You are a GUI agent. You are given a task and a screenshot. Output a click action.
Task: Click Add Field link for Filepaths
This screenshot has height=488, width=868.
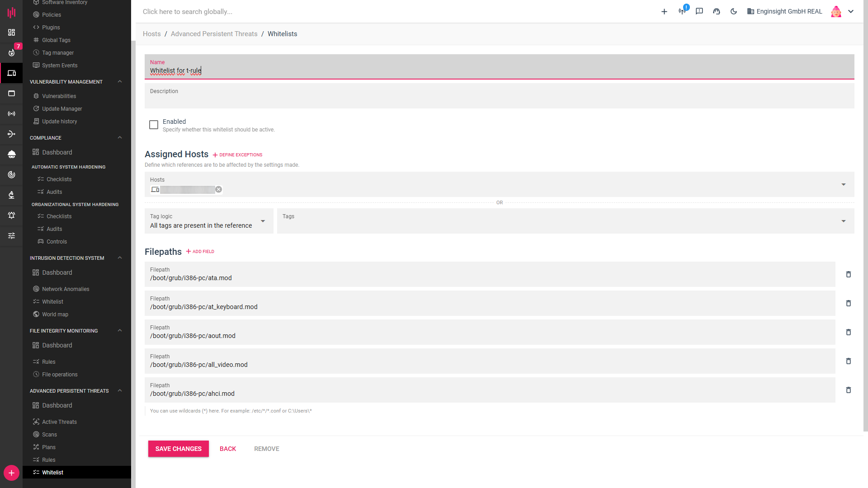(x=200, y=252)
